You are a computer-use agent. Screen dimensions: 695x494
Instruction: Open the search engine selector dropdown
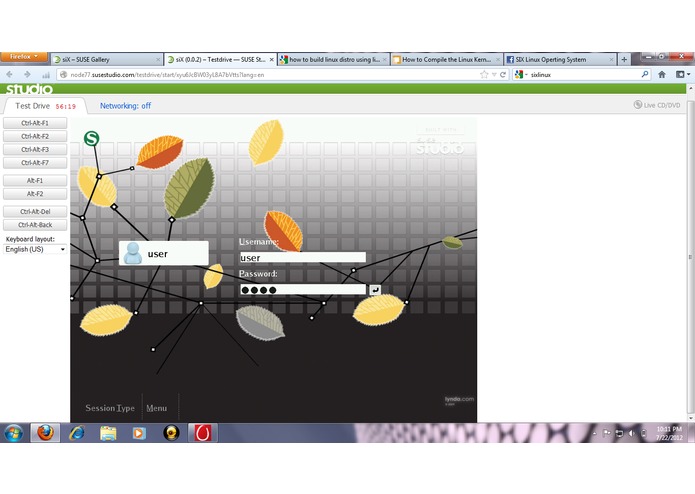pos(521,74)
